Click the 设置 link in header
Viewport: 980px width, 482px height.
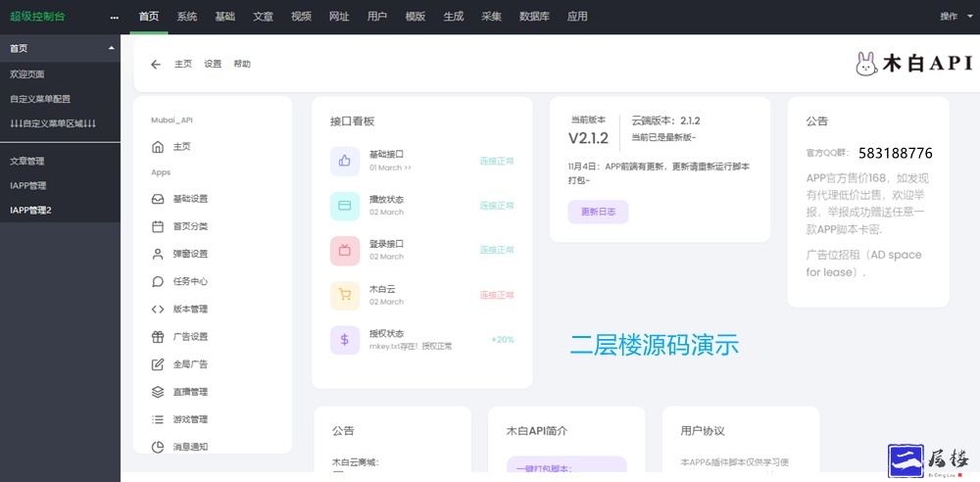pyautogui.click(x=213, y=65)
